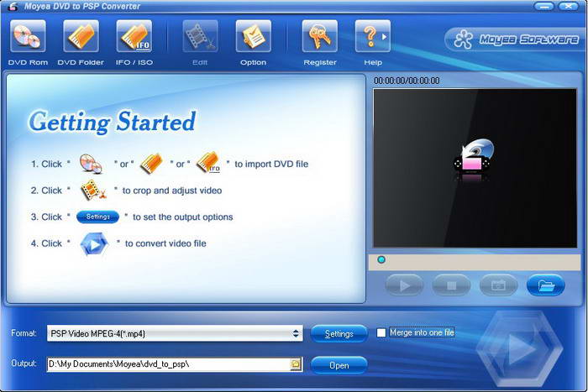Click the preview progress track bar

point(475,262)
